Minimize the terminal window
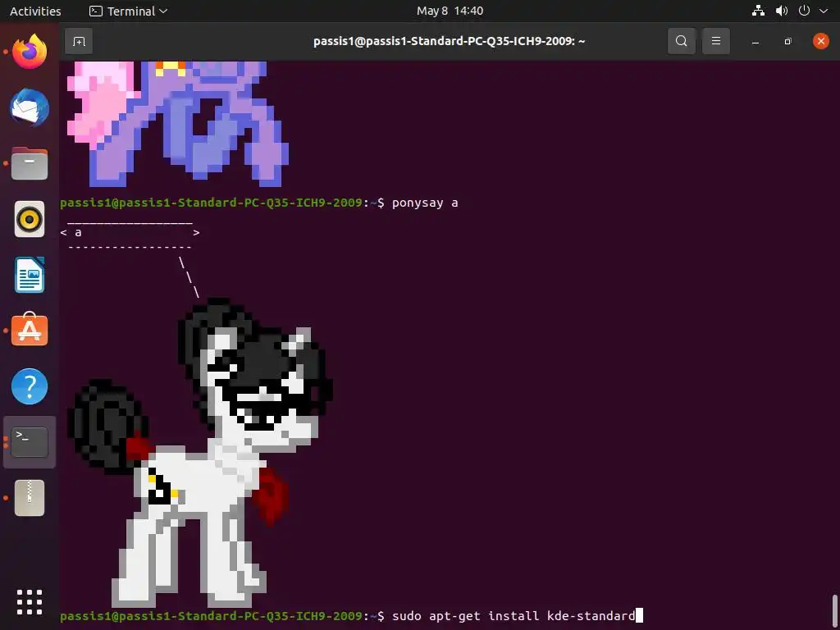This screenshot has height=630, width=840. coord(756,41)
